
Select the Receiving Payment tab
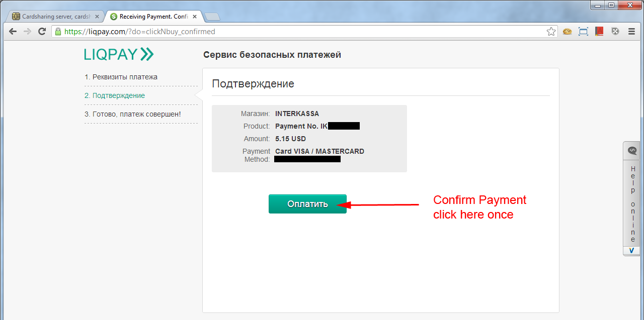(x=153, y=17)
